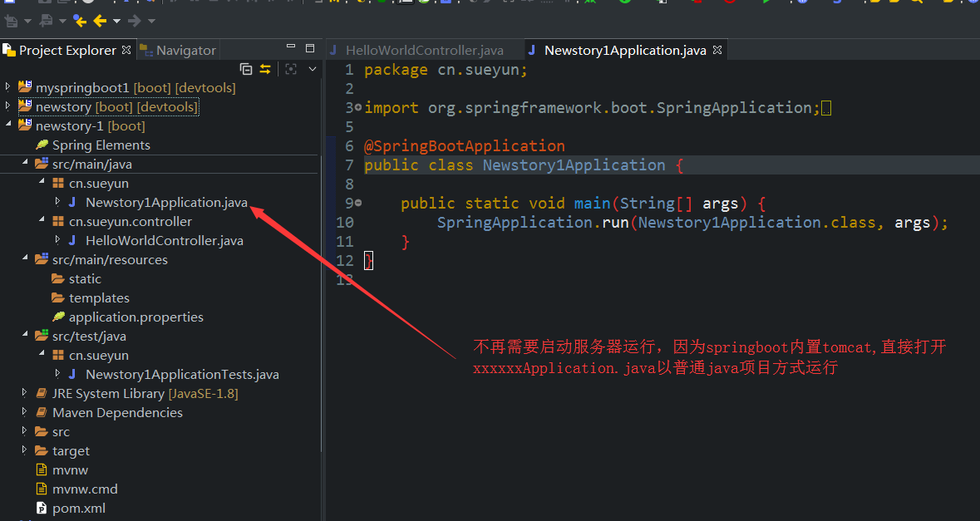Select Newstory1ApplicationTests.java in the tree

click(182, 374)
